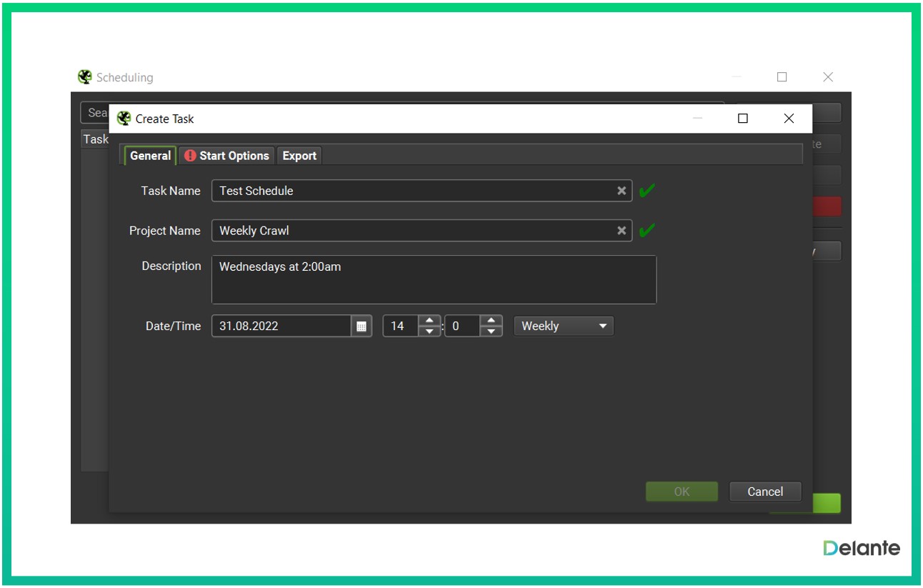Open the calendar date picker icon
This screenshot has width=923, height=588.
tap(361, 327)
